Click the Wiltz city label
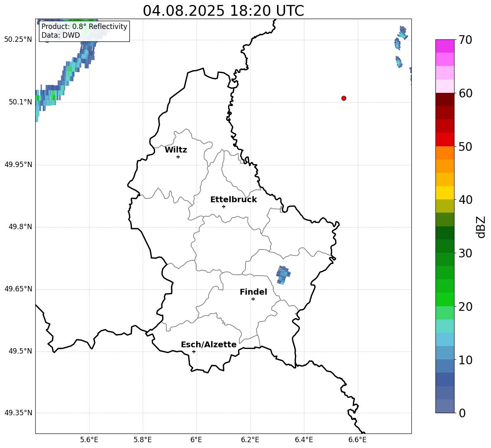Image resolution: width=491 pixels, height=448 pixels. click(176, 150)
